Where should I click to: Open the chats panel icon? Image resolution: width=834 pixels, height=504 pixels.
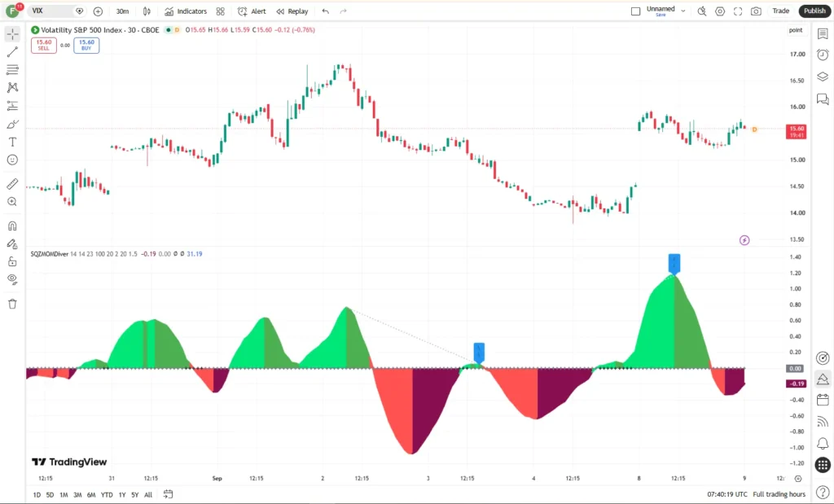click(x=823, y=99)
